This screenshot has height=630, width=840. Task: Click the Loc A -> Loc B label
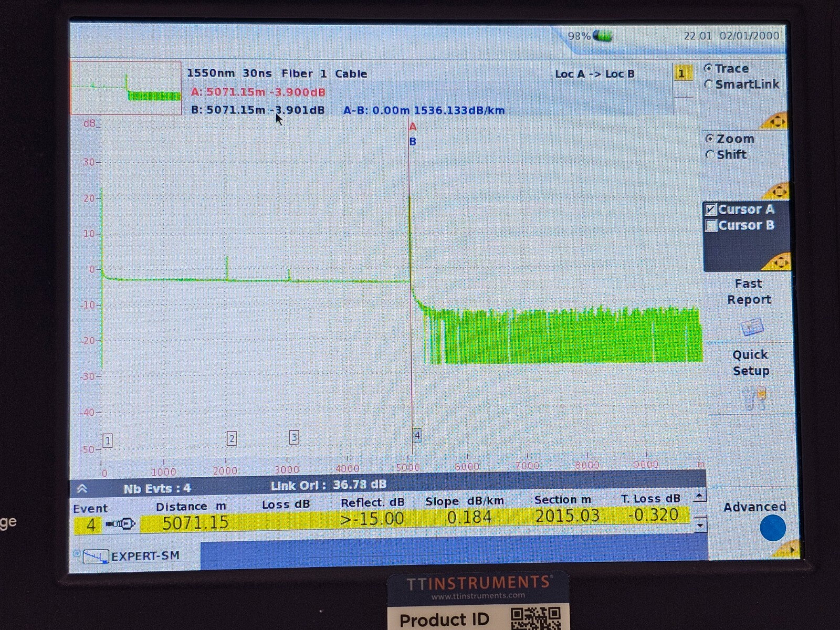point(596,74)
